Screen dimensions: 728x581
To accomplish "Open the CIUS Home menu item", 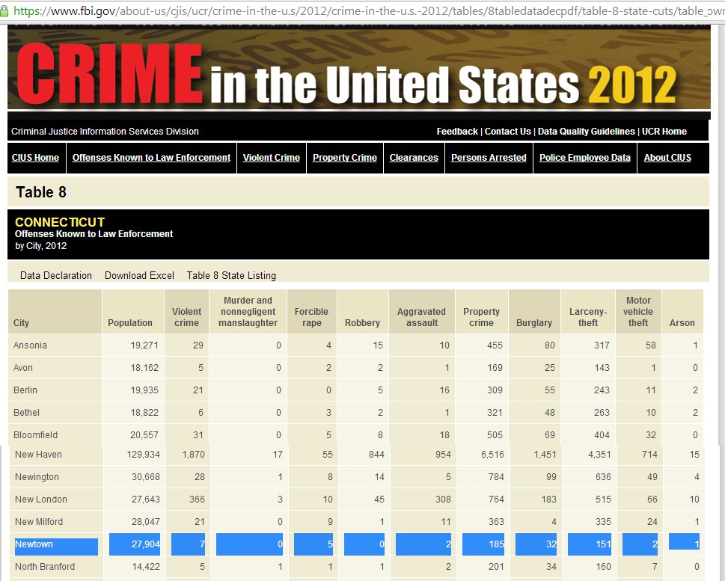I will pyautogui.click(x=35, y=157).
